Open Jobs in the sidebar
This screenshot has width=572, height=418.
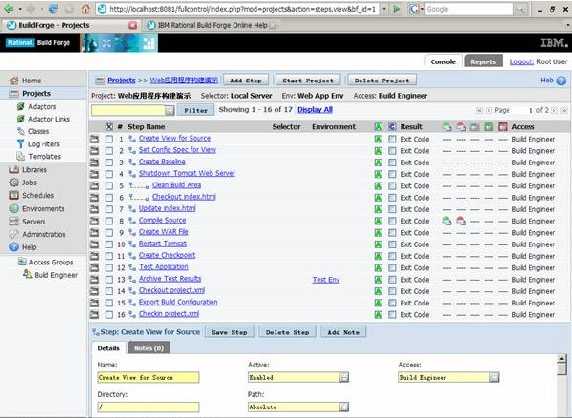pyautogui.click(x=29, y=182)
